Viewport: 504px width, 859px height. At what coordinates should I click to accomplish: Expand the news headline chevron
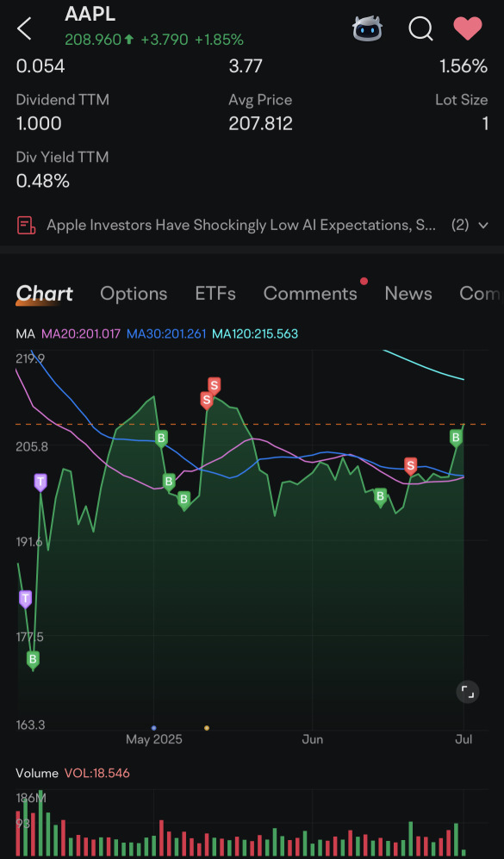point(482,225)
